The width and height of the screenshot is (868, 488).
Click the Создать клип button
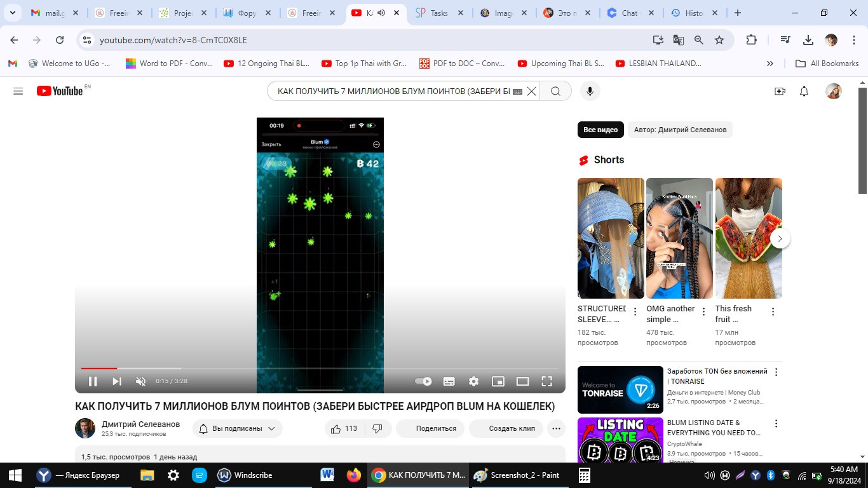coord(506,428)
